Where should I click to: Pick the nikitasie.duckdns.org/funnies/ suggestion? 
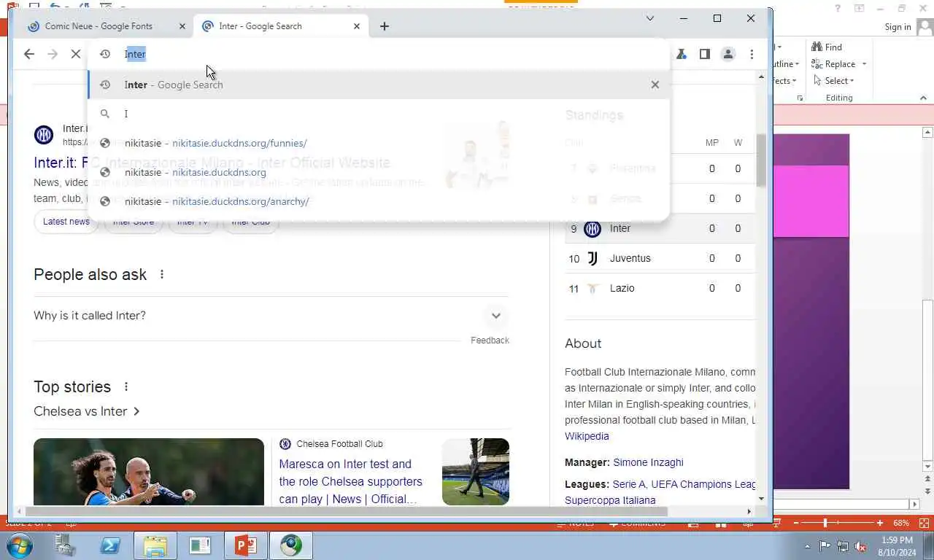point(378,143)
